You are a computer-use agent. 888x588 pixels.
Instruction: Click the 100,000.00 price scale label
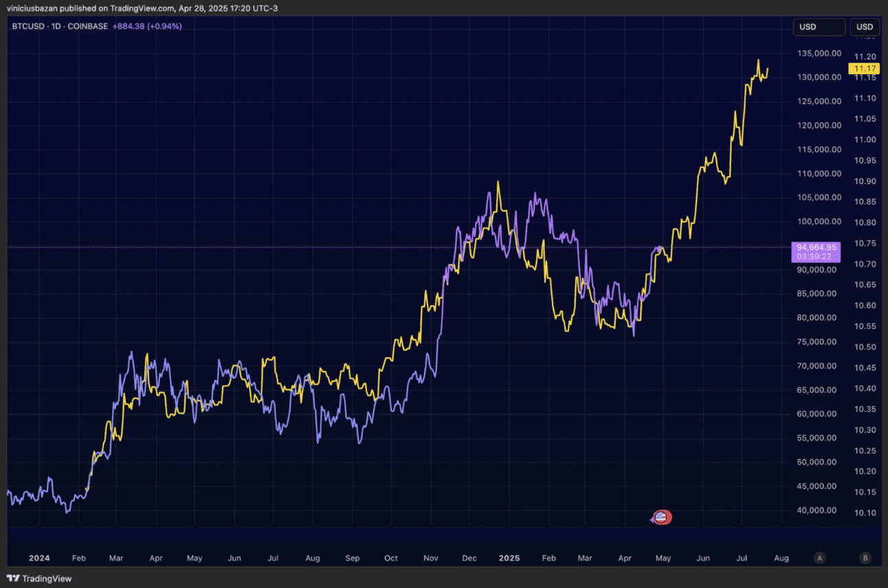817,221
